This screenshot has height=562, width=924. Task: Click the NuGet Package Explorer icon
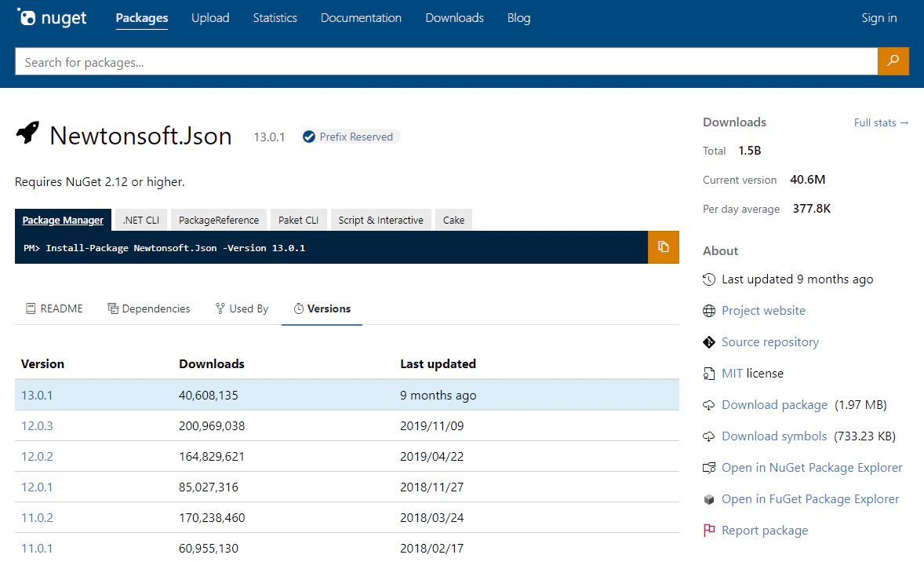tap(709, 468)
